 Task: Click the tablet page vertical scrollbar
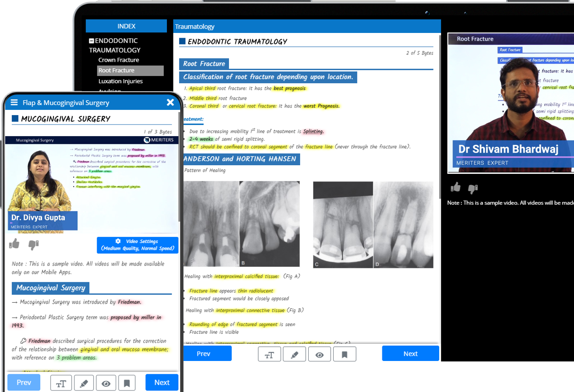(x=440, y=116)
